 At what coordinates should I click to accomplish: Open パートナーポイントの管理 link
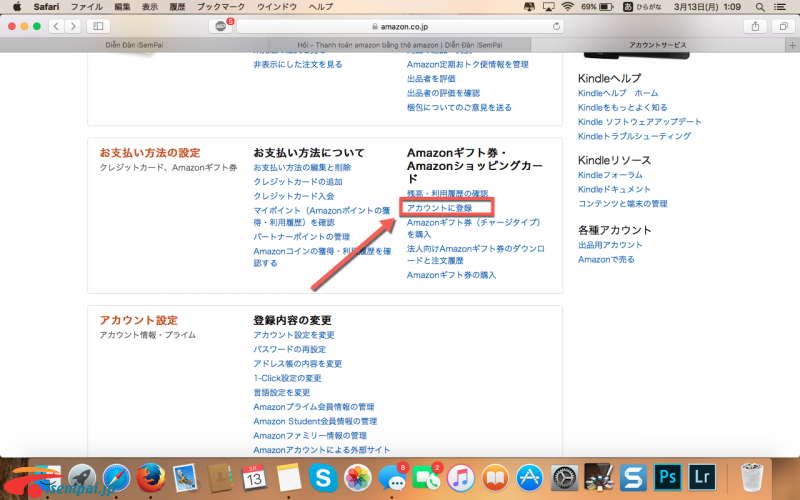point(302,237)
